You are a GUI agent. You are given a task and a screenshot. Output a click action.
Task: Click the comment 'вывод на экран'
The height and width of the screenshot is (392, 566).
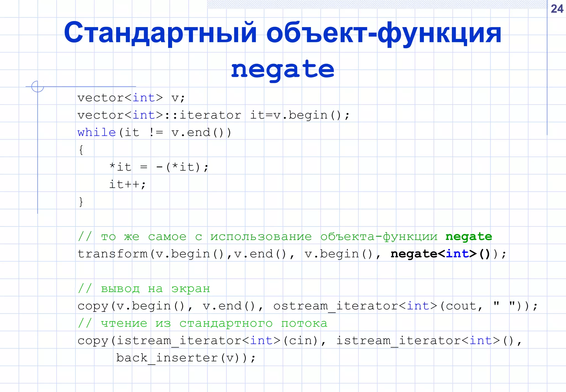click(144, 289)
